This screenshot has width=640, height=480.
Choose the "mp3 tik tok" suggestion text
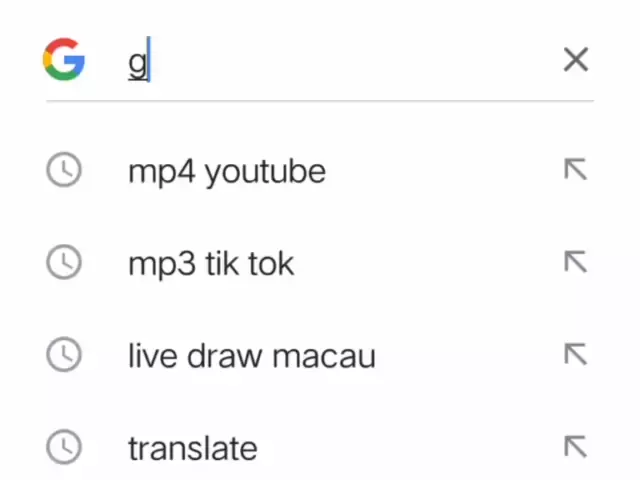[211, 264]
